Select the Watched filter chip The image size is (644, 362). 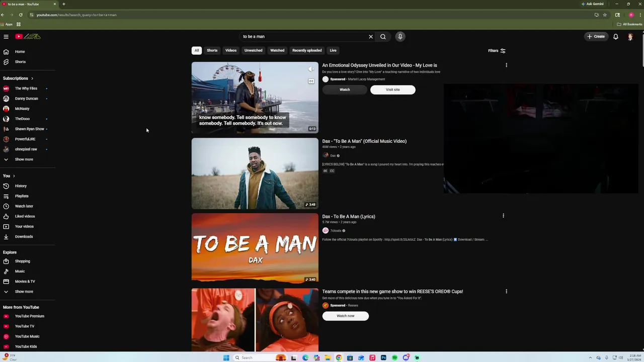coord(277,50)
